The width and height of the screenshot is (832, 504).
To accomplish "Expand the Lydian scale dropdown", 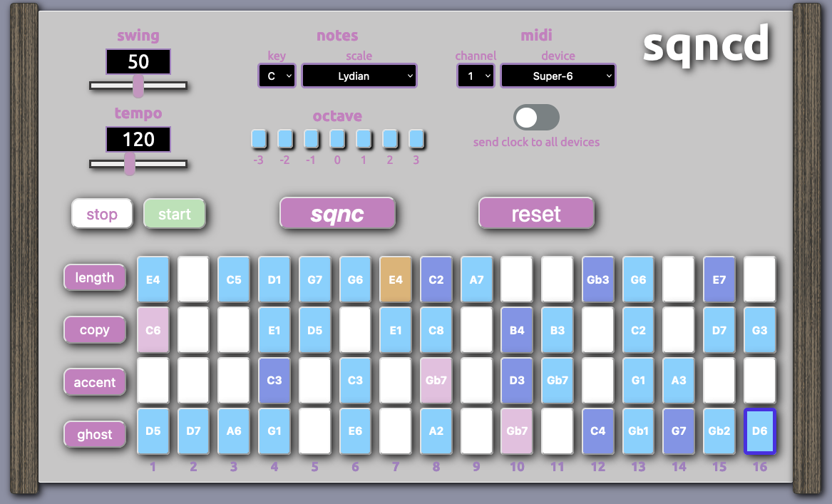I will (x=359, y=76).
